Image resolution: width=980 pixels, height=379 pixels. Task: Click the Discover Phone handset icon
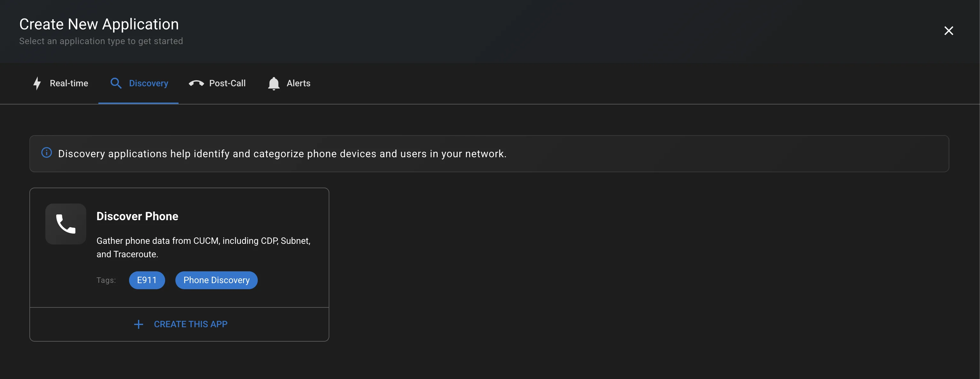pos(66,224)
